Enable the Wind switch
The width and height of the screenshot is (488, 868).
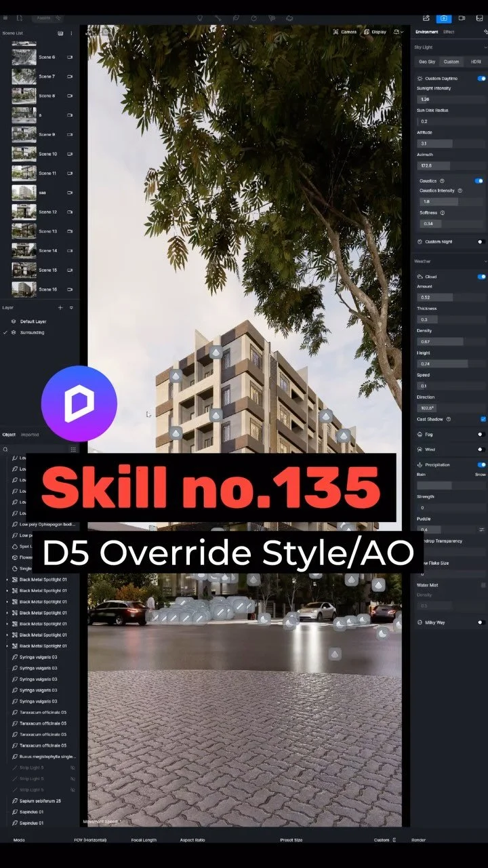pos(481,449)
